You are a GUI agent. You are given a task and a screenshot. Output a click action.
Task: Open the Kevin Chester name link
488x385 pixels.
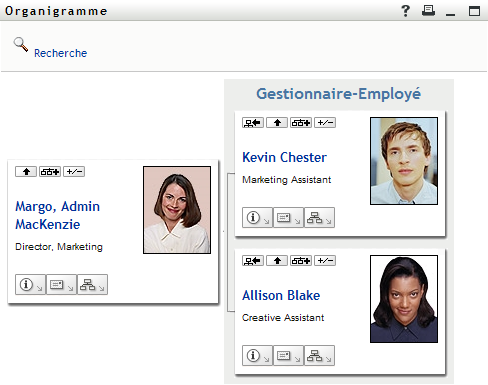pos(284,157)
